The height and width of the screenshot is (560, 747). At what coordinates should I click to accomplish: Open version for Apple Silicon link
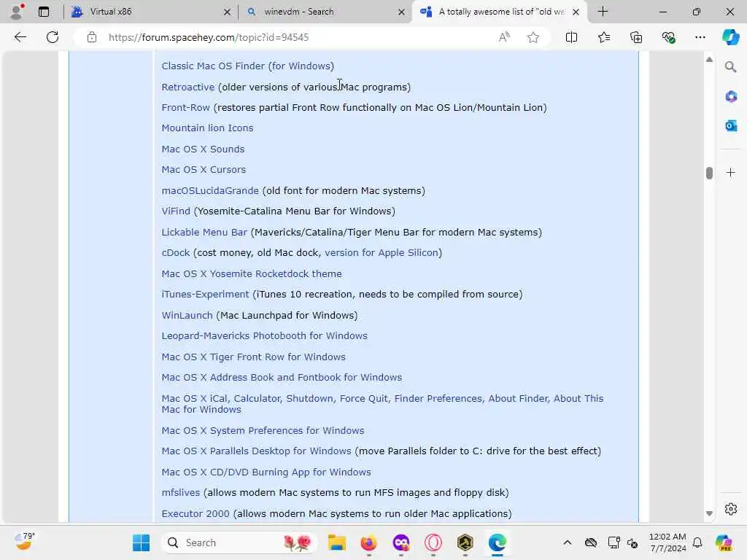[x=381, y=252]
